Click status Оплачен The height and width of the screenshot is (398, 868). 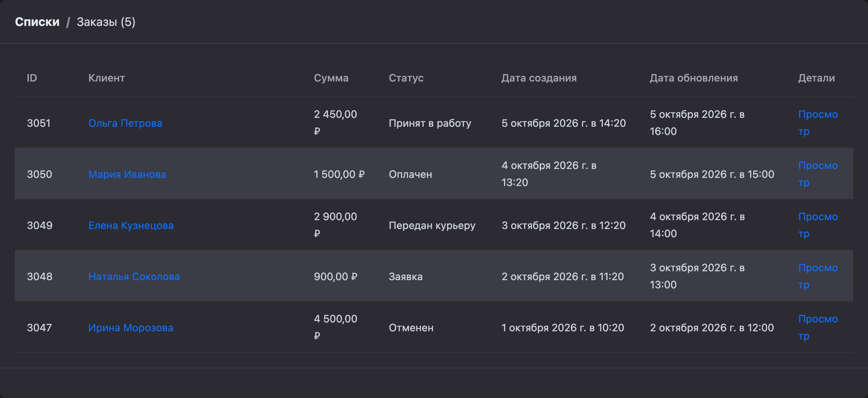(x=410, y=174)
